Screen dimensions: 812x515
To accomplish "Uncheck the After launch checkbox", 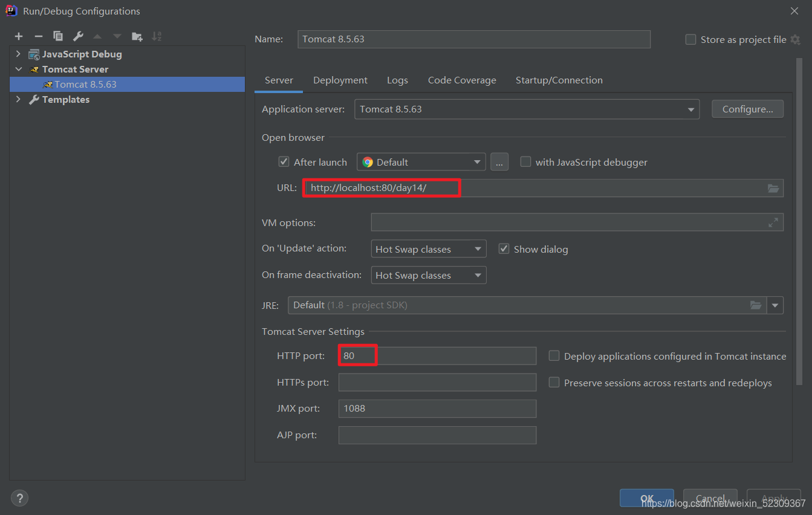I will pyautogui.click(x=284, y=162).
